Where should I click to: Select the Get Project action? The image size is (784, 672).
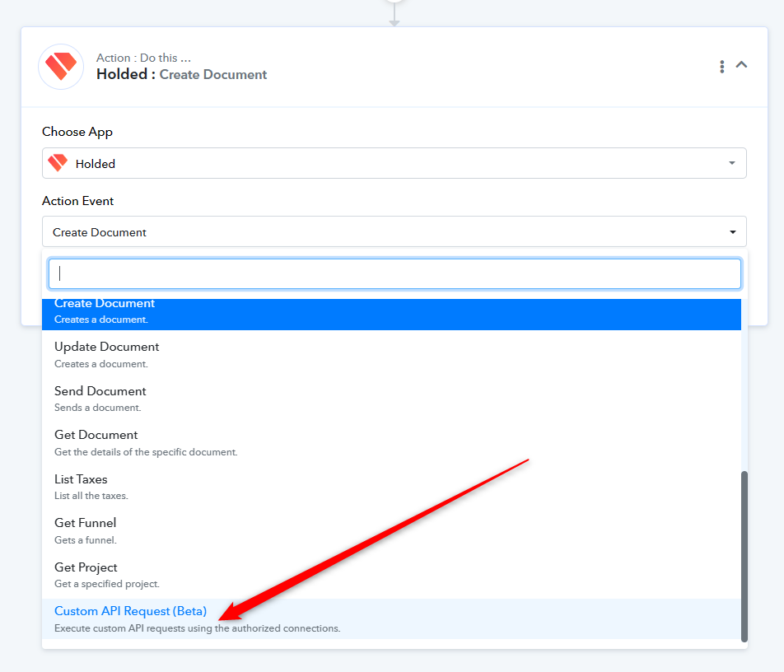(391, 575)
